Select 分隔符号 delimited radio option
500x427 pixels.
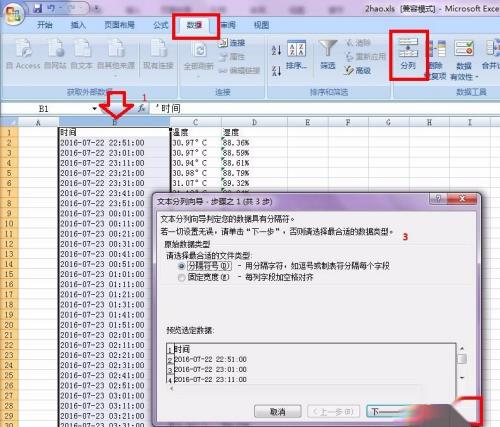(x=181, y=266)
